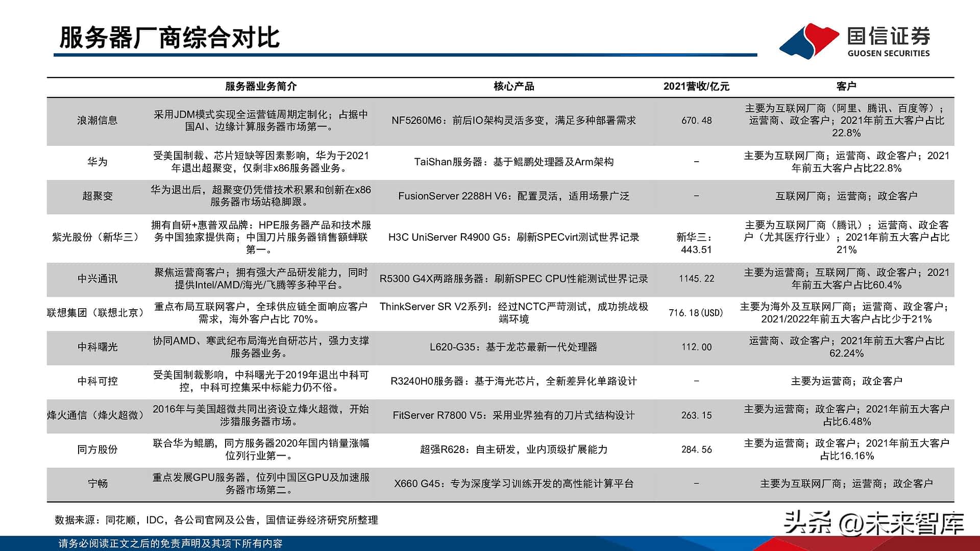Click 烽火通信 customer cell with 6.48%
980x551 pixels.
click(846, 415)
